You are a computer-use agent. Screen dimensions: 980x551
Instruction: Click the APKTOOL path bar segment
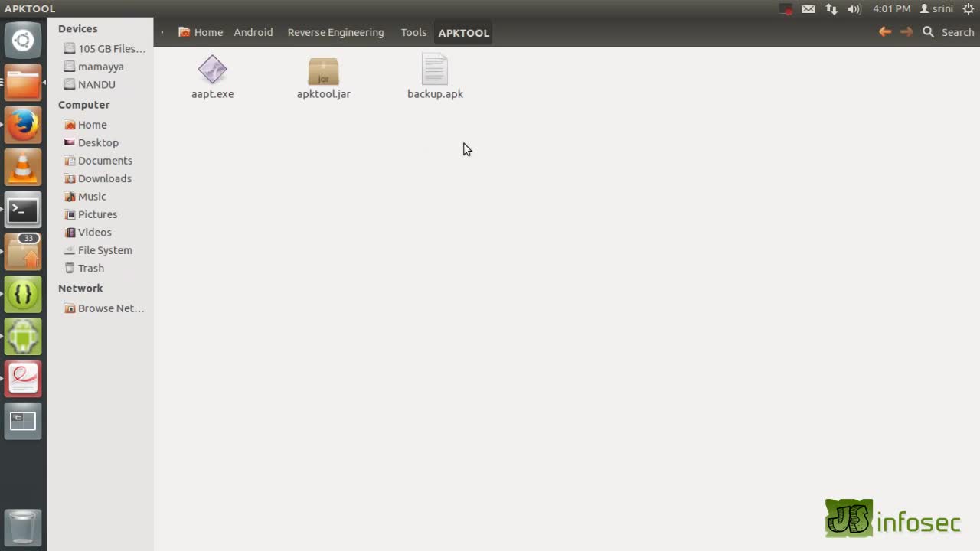pyautogui.click(x=463, y=33)
